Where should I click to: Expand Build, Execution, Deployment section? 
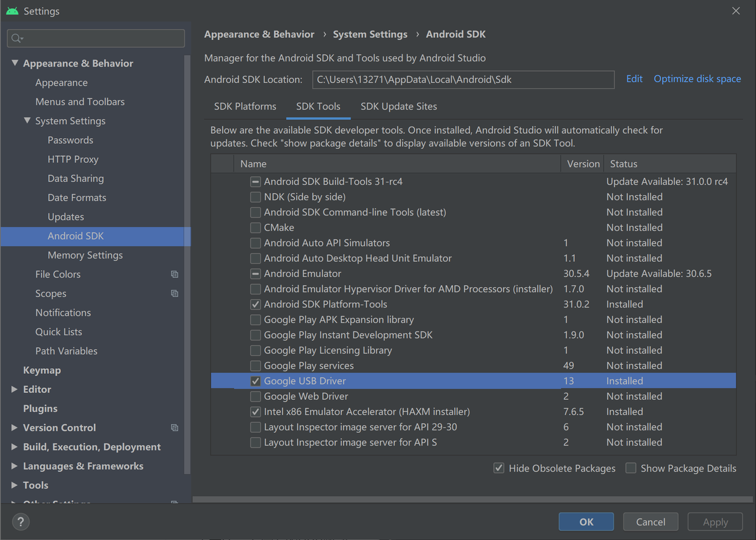click(15, 447)
